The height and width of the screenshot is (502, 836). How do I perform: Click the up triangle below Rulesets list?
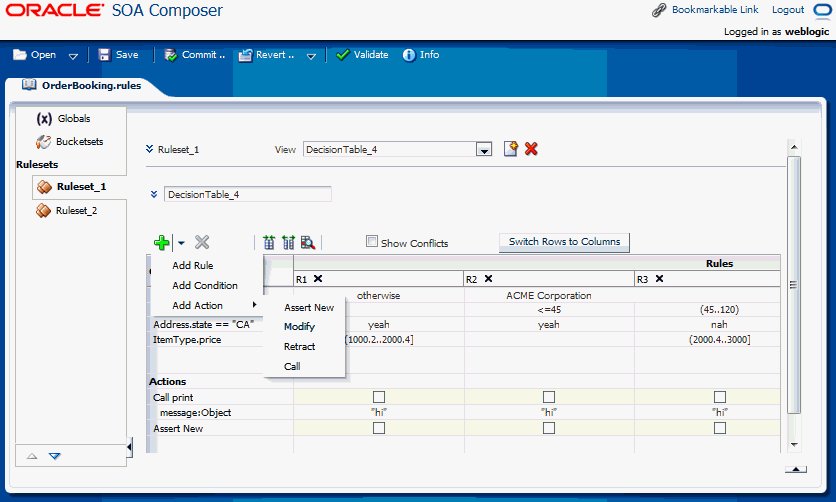(32, 456)
